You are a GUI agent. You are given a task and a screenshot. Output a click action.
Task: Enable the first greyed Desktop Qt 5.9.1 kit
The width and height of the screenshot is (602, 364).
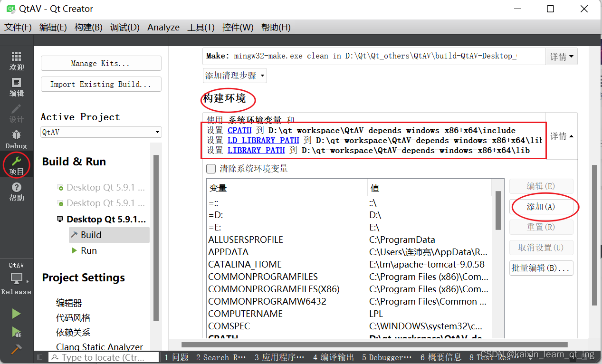coord(101,187)
